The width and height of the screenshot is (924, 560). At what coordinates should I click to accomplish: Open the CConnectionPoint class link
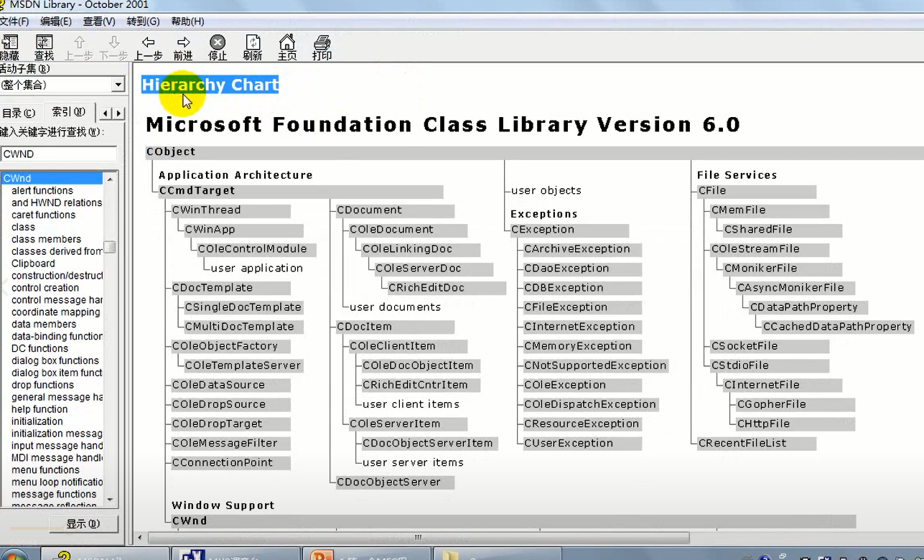tap(222, 462)
